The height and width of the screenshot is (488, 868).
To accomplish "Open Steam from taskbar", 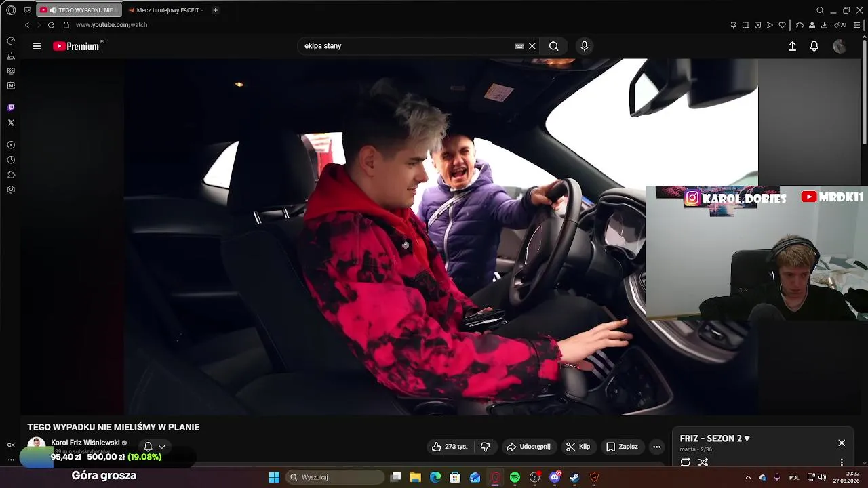I will (x=574, y=477).
